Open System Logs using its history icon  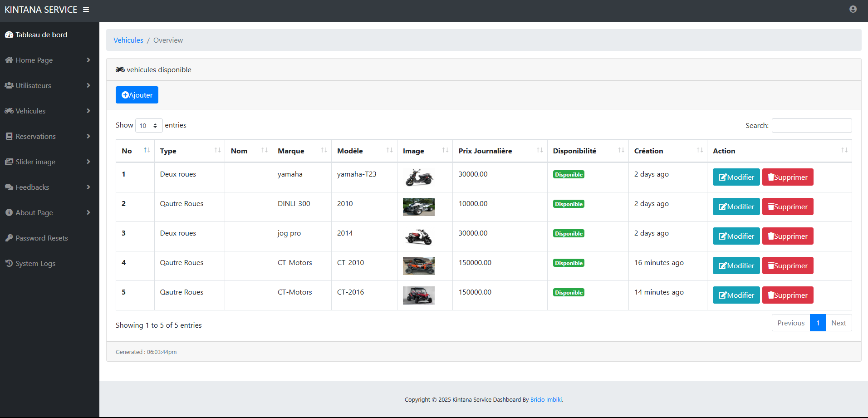tap(8, 263)
